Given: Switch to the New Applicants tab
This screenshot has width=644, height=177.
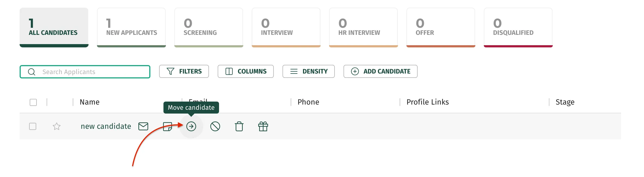Looking at the screenshot, I should point(131,28).
